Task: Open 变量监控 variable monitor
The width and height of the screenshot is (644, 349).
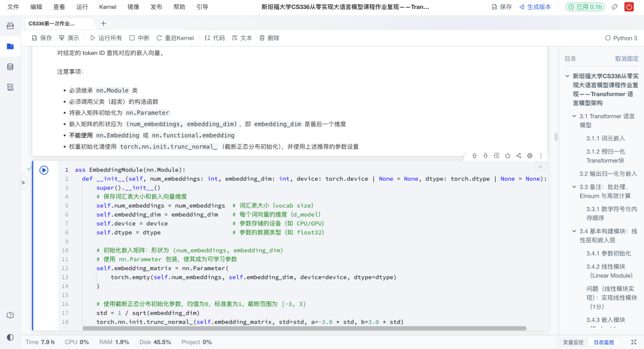Action: (x=573, y=342)
